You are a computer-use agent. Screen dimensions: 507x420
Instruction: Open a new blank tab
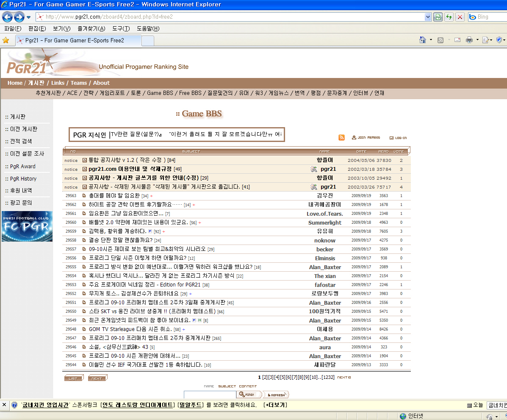[148, 41]
